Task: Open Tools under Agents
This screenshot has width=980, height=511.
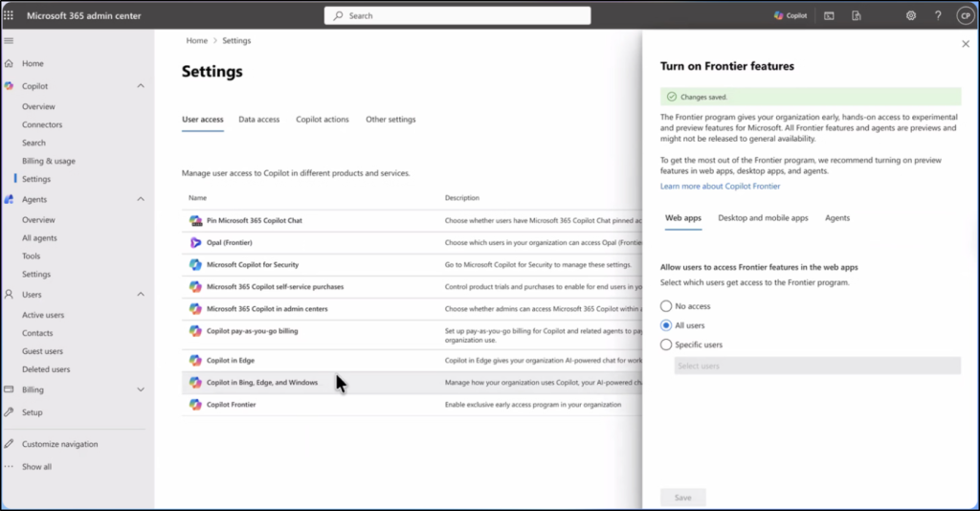Action: pyautogui.click(x=32, y=256)
